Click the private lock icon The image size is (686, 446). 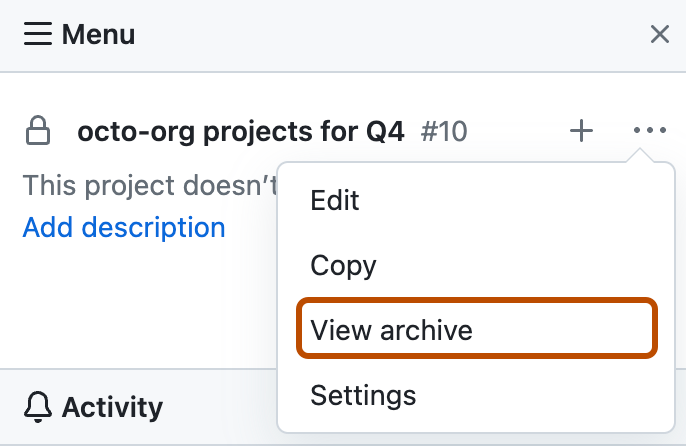coord(38,131)
